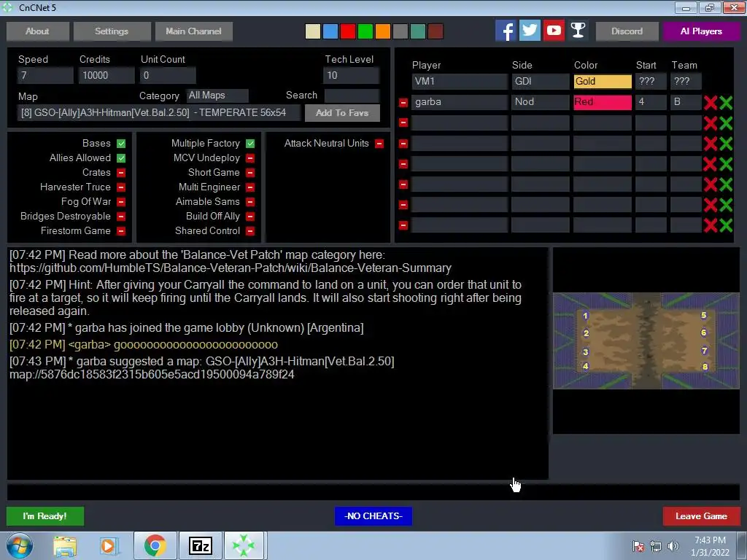Toggle the Bases checkbox

[x=121, y=144]
